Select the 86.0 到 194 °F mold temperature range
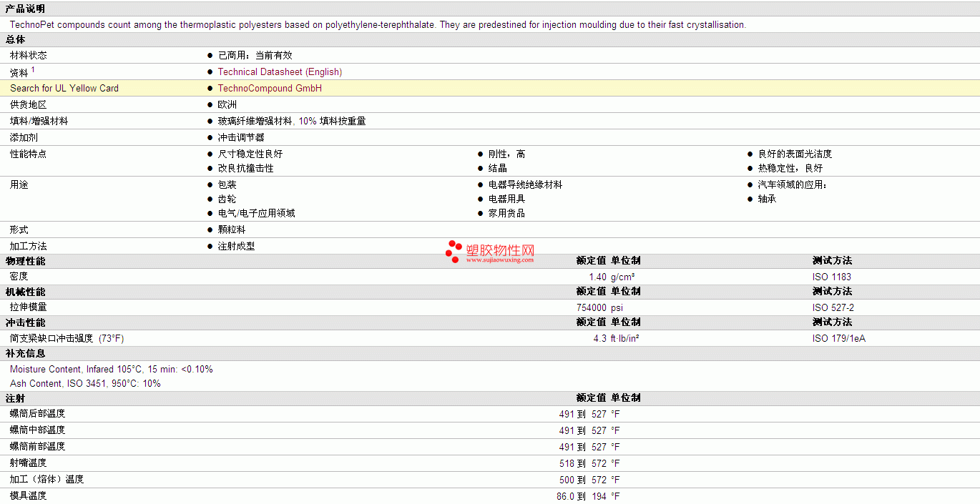The height and width of the screenshot is (504, 980). pos(588,496)
